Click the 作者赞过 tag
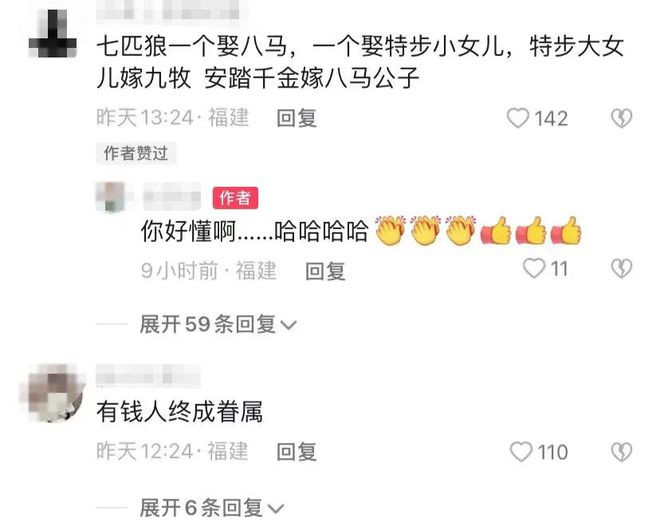The width and height of the screenshot is (660, 523). click(x=136, y=153)
